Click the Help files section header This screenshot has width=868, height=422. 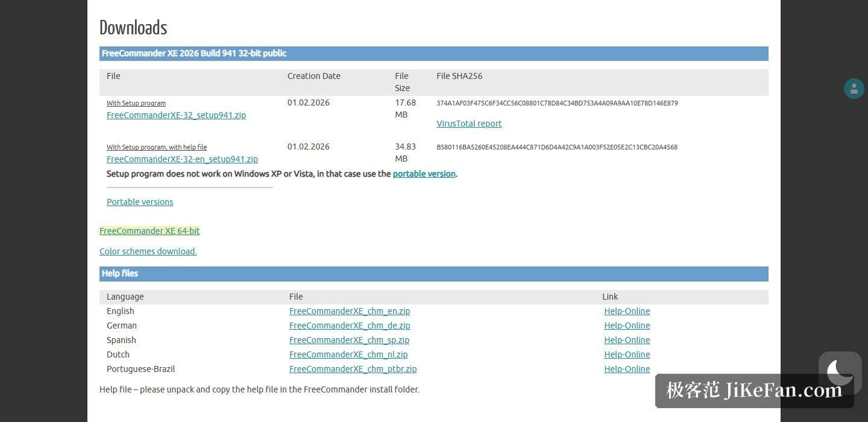coord(434,274)
